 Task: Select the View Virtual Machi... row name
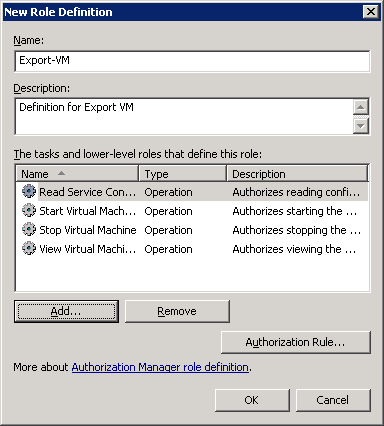88,249
